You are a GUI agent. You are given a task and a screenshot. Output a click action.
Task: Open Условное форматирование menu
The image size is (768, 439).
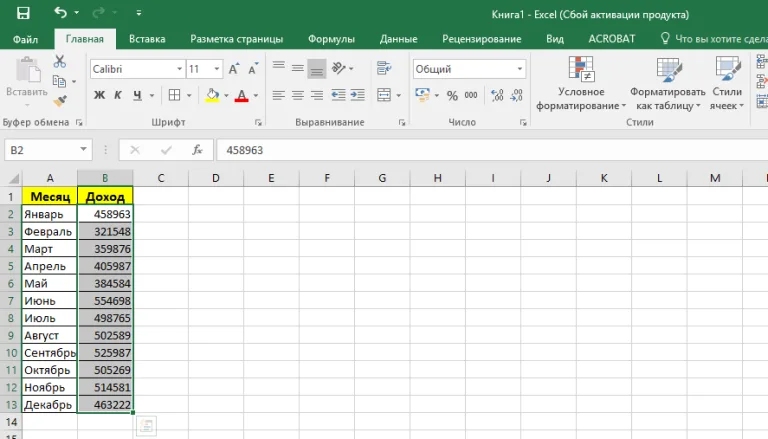[x=581, y=83]
